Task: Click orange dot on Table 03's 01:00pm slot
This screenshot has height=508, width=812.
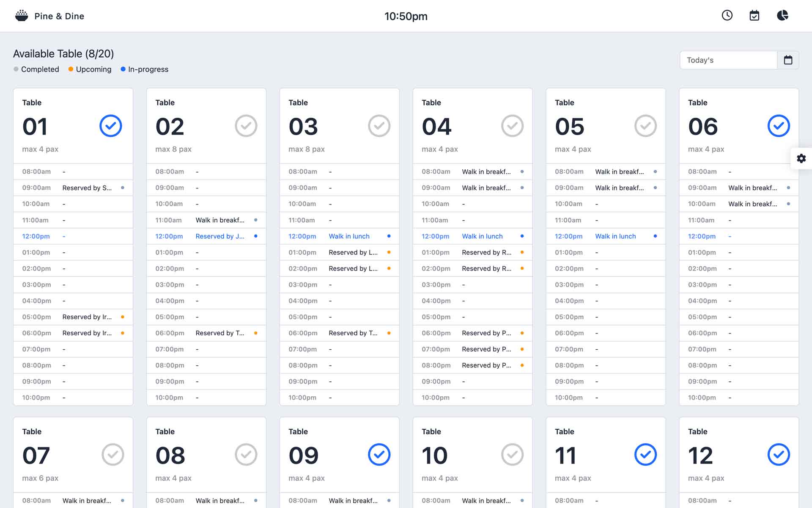Action: [389, 252]
